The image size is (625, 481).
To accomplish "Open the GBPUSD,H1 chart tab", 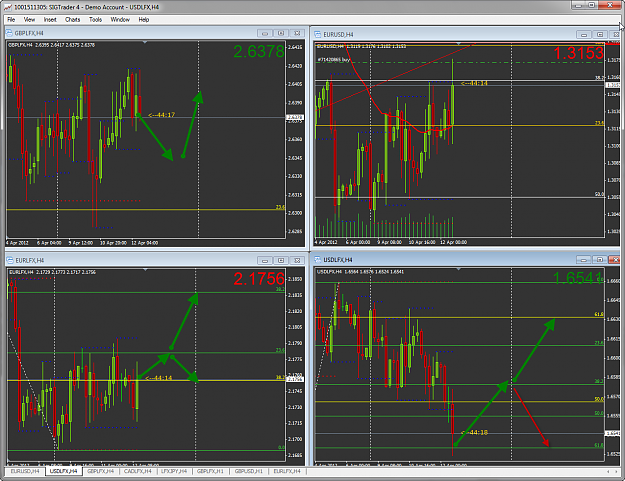I will pos(248,471).
